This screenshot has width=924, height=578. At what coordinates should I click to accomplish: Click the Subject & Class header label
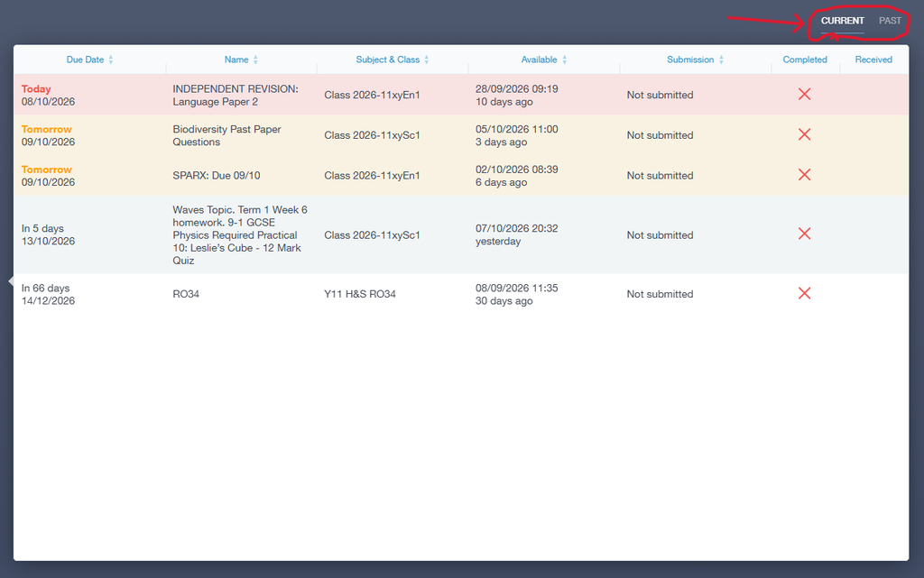[x=388, y=60]
